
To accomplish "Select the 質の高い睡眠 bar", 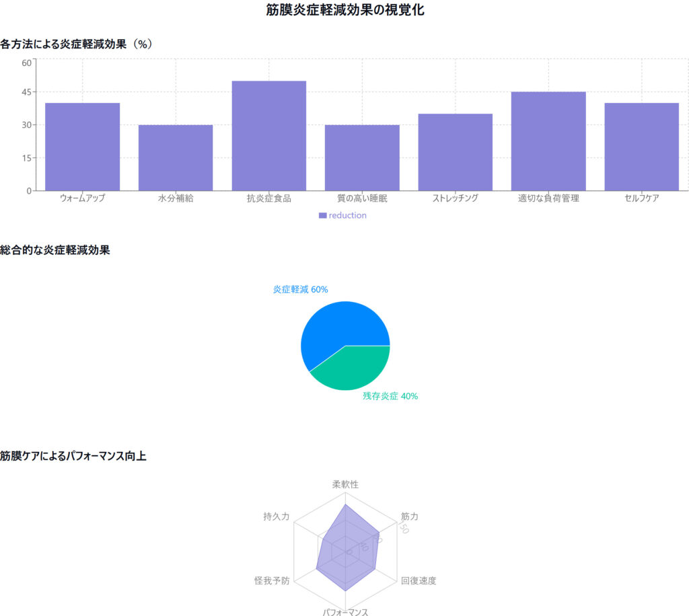I will point(362,157).
